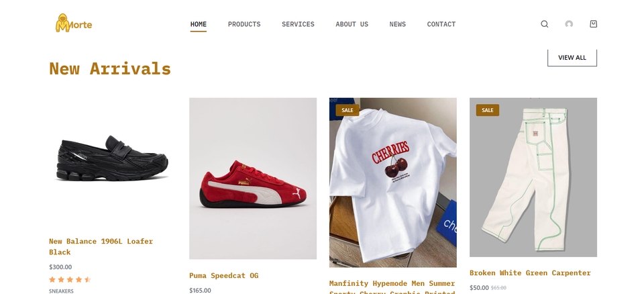The width and height of the screenshot is (644, 294).
Task: Select the SNEAKERS category label
Action: coord(61,291)
